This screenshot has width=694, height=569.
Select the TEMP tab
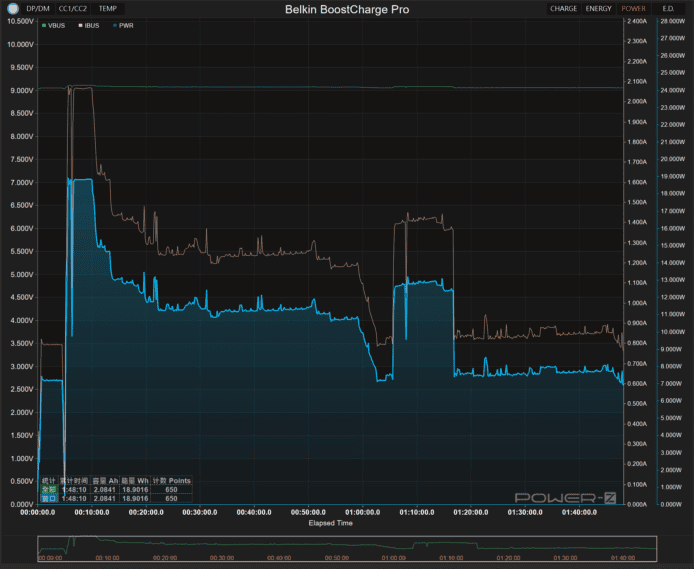coord(107,9)
